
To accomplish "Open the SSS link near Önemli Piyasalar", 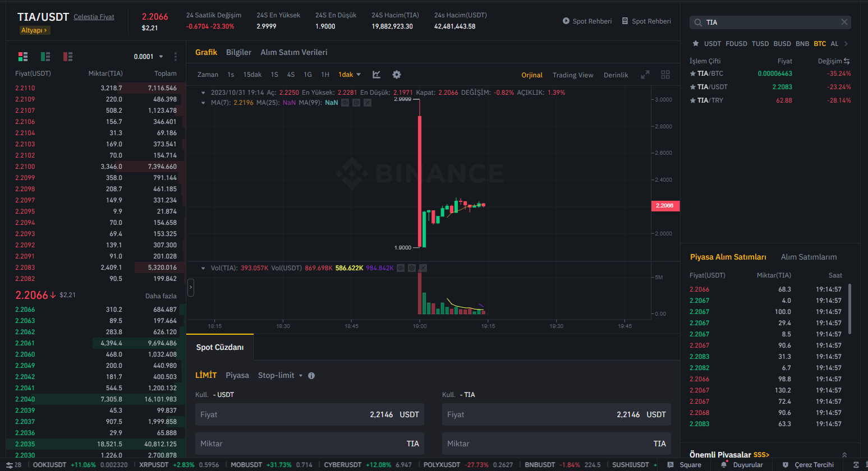I will tap(761, 455).
